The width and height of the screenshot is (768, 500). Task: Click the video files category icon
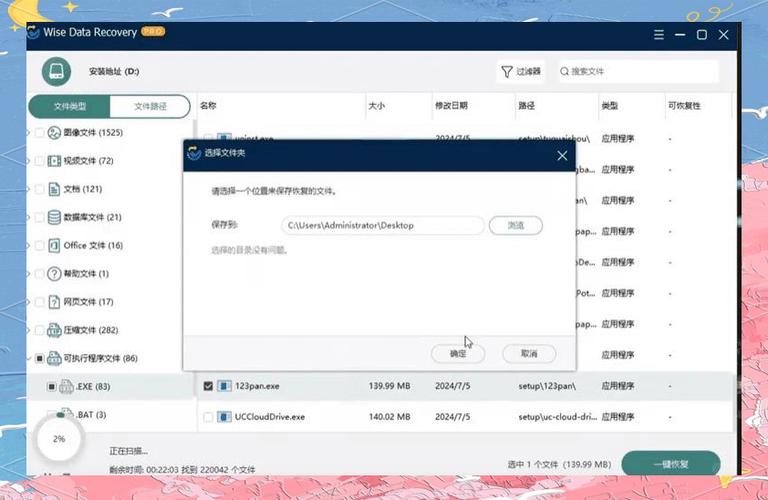(54, 161)
